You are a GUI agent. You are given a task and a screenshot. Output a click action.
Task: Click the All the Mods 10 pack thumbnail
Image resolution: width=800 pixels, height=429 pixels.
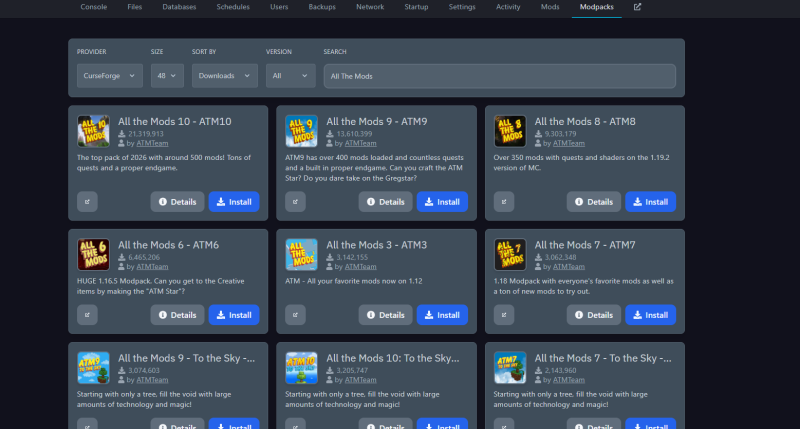pyautogui.click(x=93, y=131)
